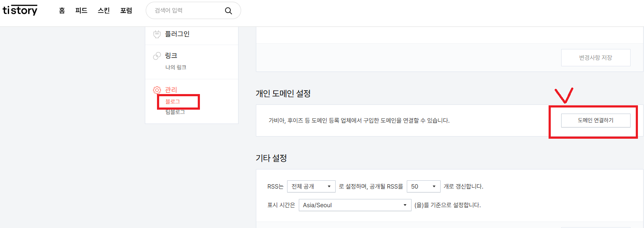
Task: Click the RSS는 label
Action: [275, 186]
